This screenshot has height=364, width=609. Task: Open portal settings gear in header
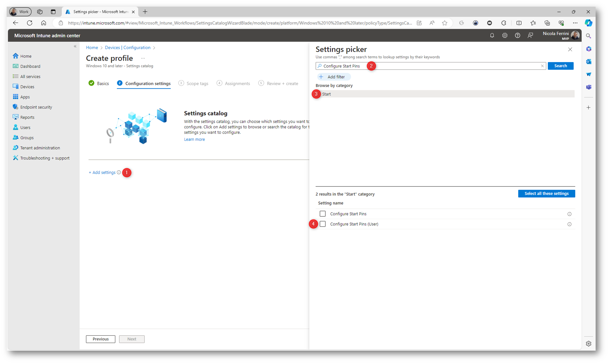tap(505, 36)
